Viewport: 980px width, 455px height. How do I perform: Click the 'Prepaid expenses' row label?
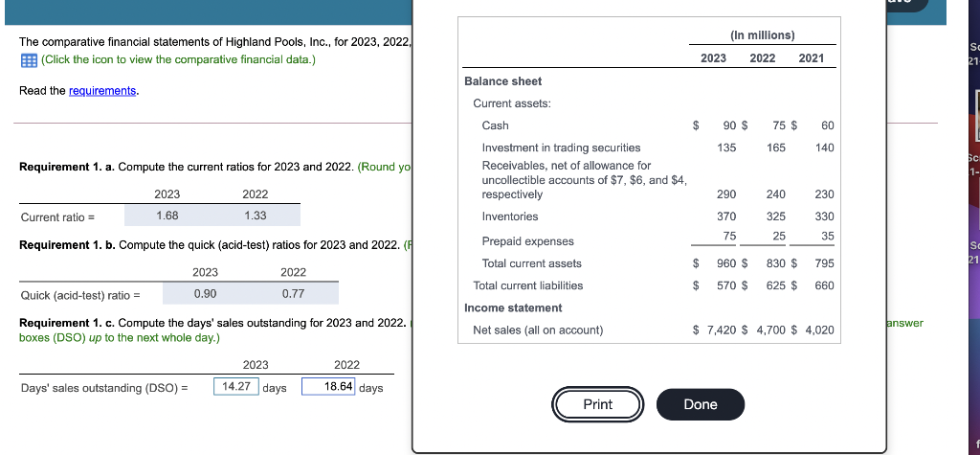pyautogui.click(x=528, y=241)
